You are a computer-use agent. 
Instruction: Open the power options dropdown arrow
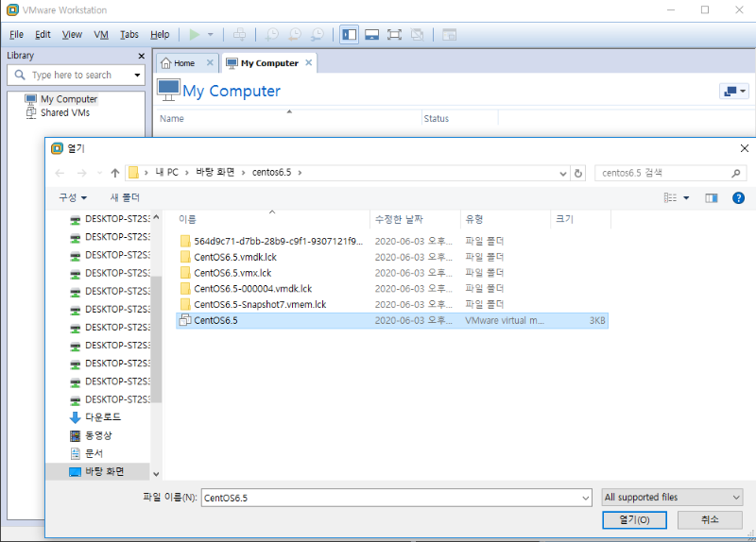210,35
